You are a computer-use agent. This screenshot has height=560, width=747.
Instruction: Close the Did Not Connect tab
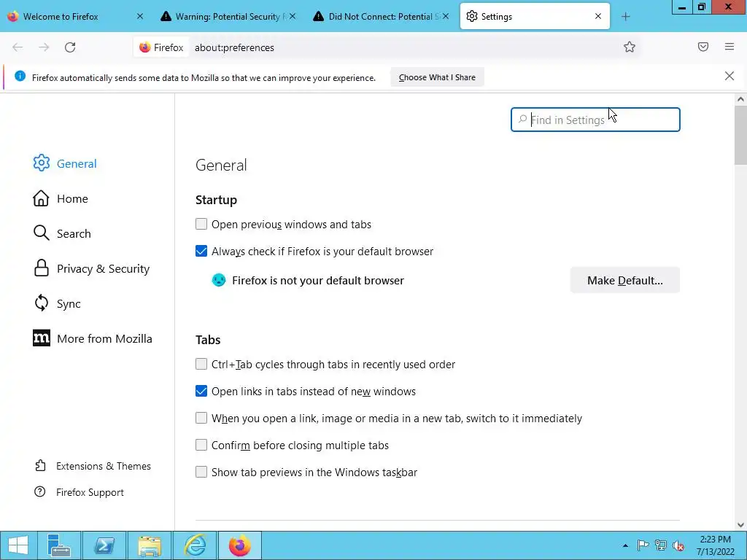click(446, 16)
